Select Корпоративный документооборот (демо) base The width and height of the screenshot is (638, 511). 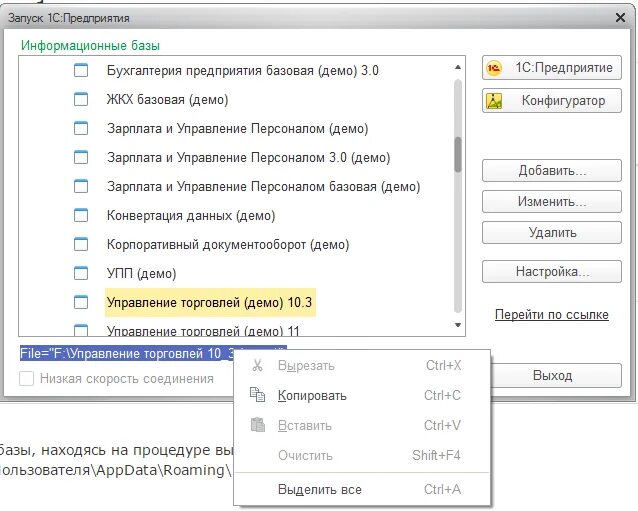pos(228,245)
